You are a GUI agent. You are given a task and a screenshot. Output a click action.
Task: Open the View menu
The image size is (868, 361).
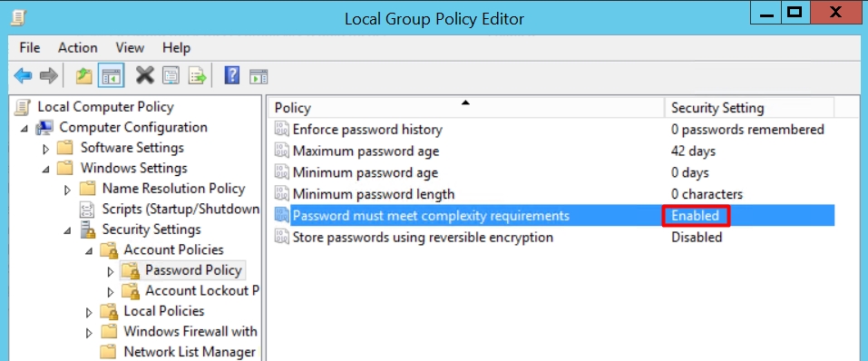point(130,48)
